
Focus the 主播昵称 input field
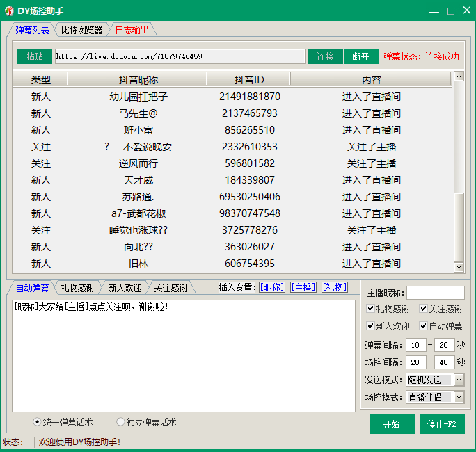point(436,293)
